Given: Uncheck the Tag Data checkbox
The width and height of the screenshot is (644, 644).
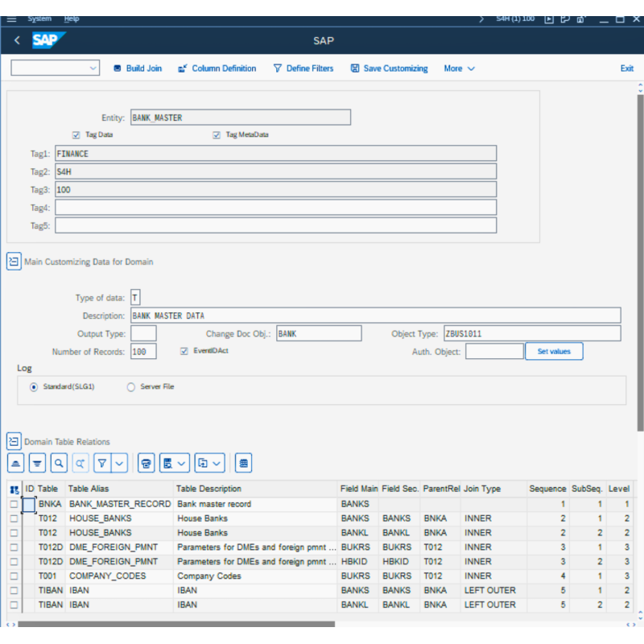Looking at the screenshot, I should click(76, 135).
